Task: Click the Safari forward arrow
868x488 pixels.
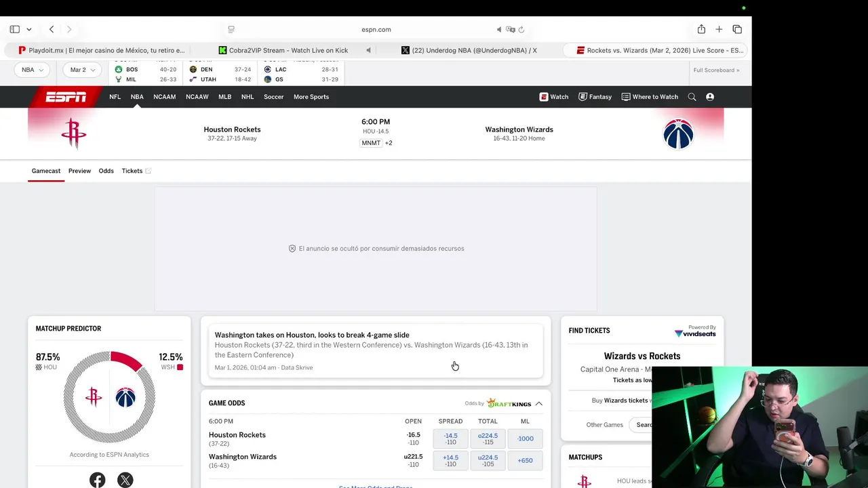Action: point(69,29)
